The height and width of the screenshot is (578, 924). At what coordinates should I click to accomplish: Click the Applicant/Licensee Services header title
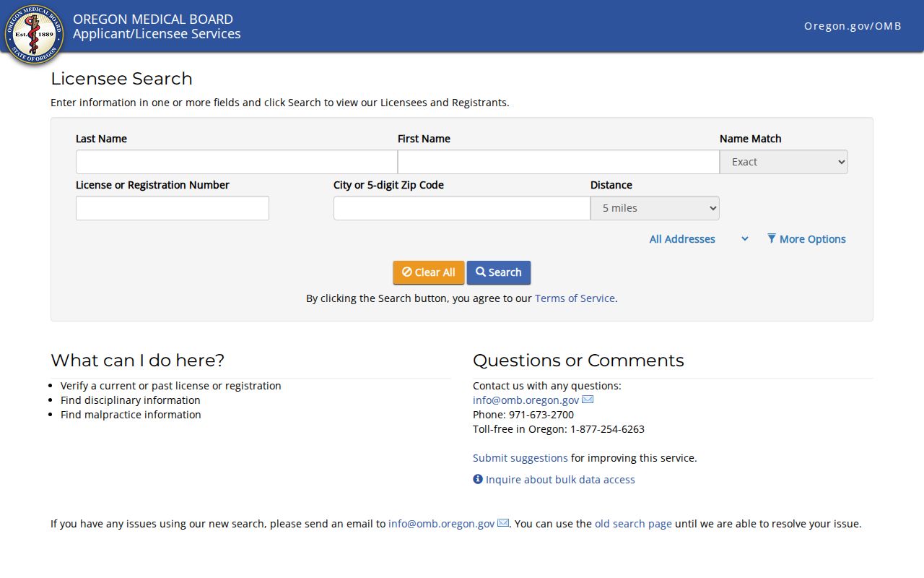tap(157, 34)
